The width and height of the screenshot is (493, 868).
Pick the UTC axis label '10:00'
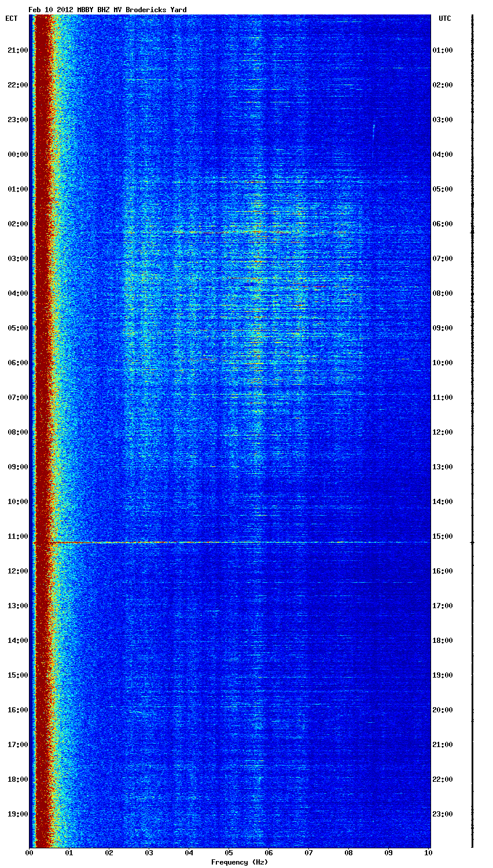coord(443,363)
